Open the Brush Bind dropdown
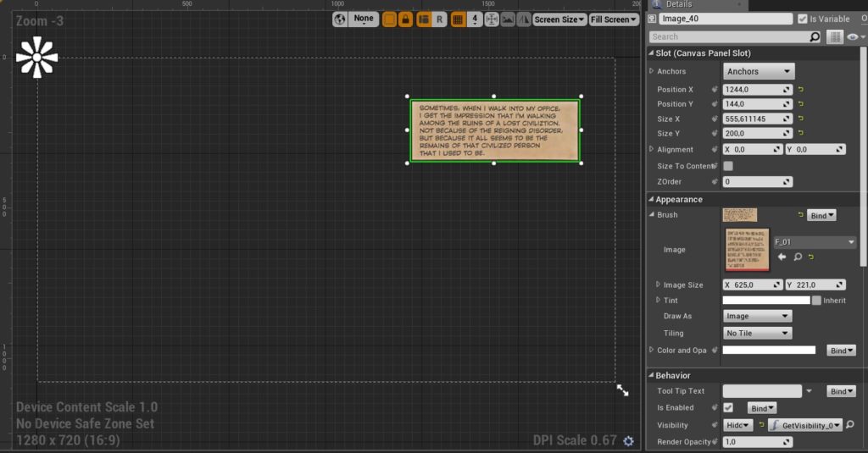 [x=821, y=216]
